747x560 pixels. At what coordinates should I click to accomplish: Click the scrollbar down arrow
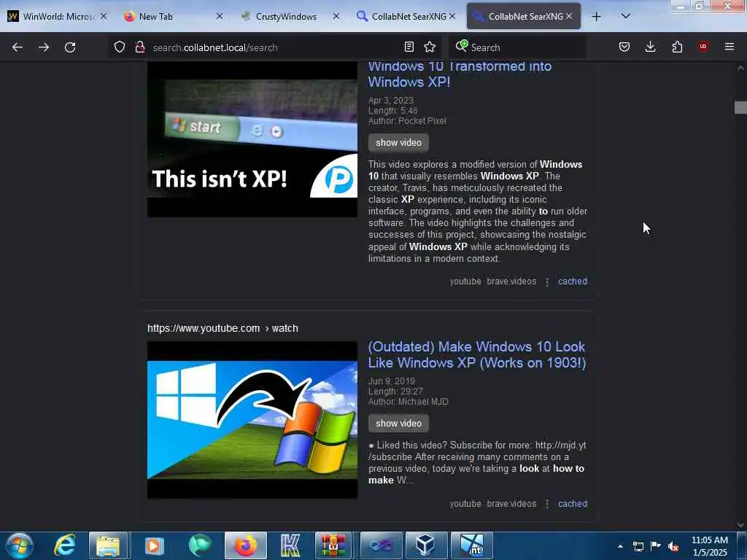(x=740, y=525)
